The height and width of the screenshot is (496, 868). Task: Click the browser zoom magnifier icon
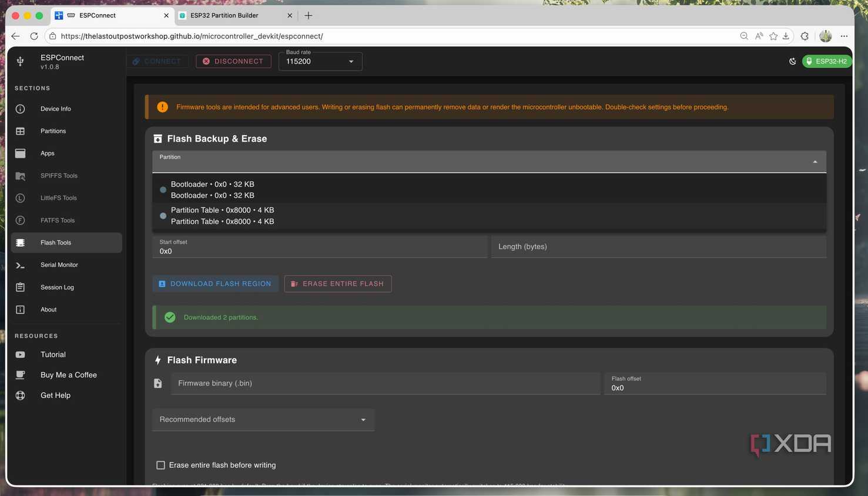[x=744, y=36]
